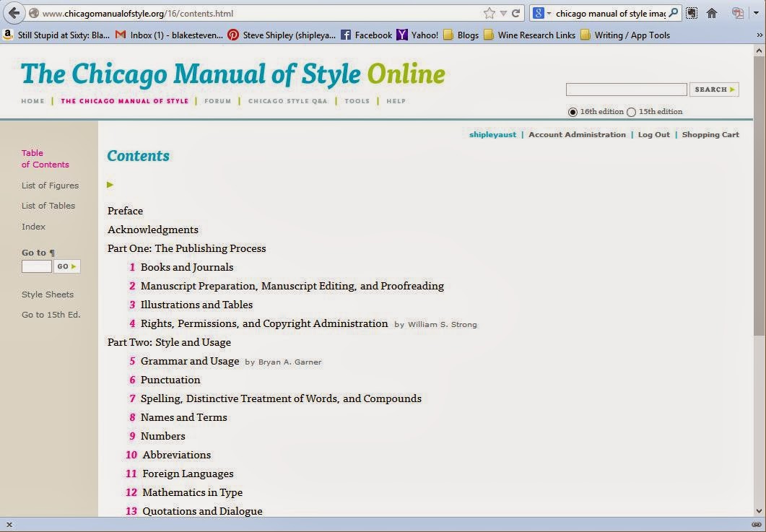Click the Amazon bookmark icon
Image resolution: width=766 pixels, height=532 pixels.
click(7, 35)
